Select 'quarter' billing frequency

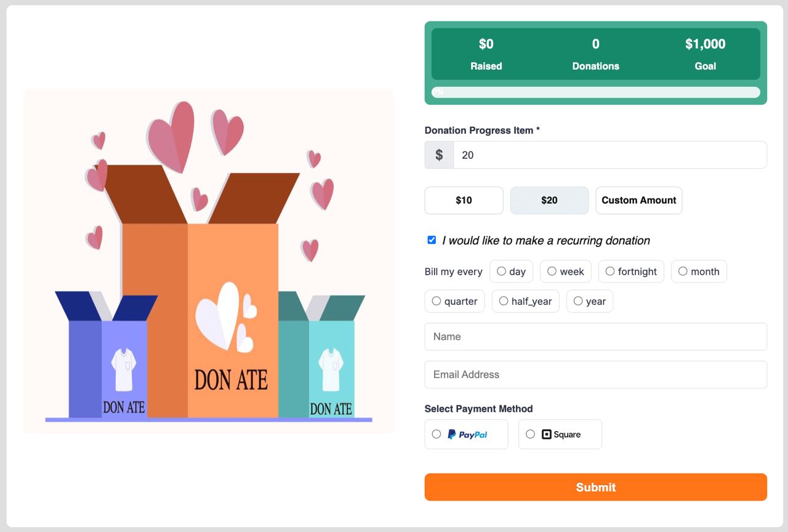(x=436, y=300)
